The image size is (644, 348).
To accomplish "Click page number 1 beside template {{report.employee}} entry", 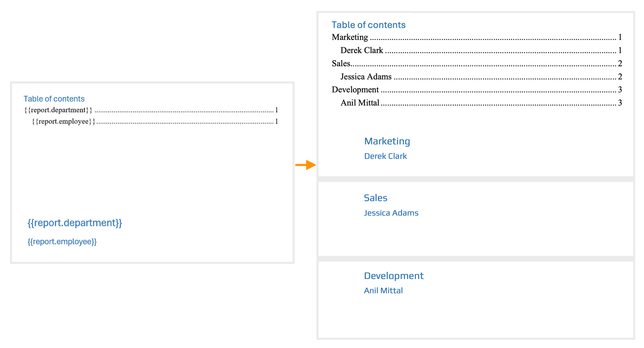I will pyautogui.click(x=277, y=121).
